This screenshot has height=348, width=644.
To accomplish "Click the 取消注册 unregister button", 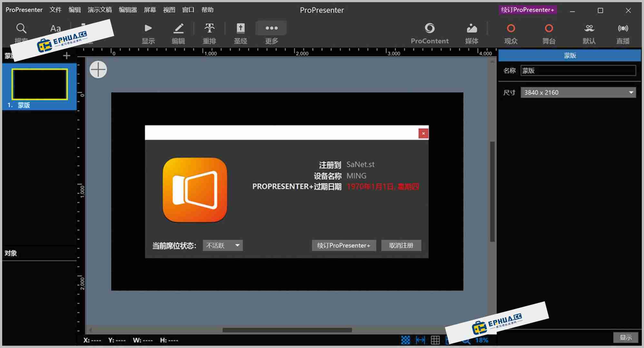I will click(401, 246).
